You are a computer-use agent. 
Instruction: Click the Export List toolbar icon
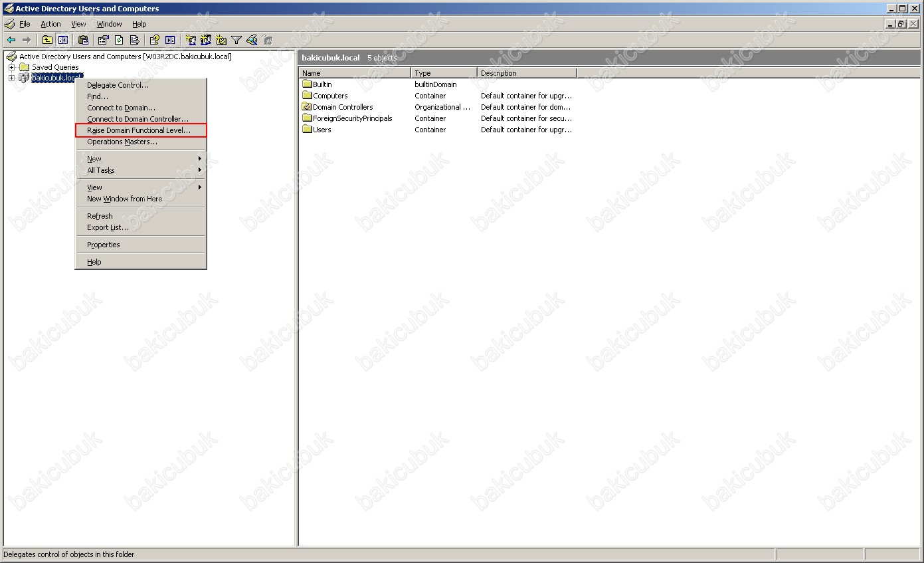(x=134, y=40)
